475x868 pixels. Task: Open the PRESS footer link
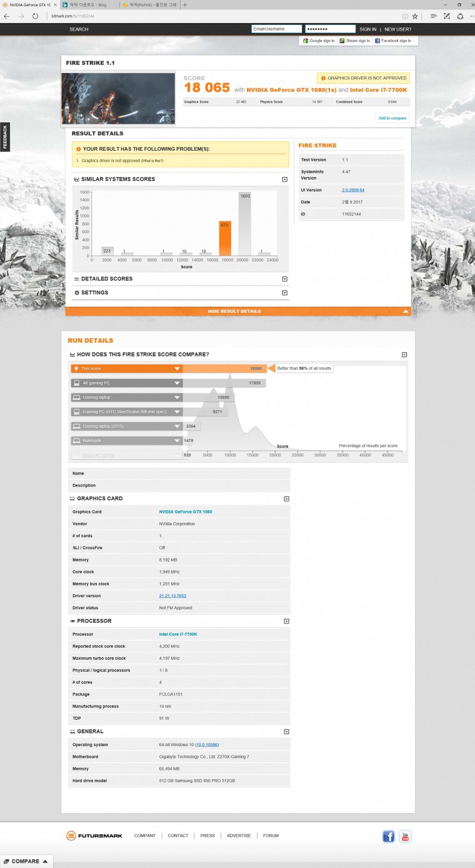(x=207, y=835)
